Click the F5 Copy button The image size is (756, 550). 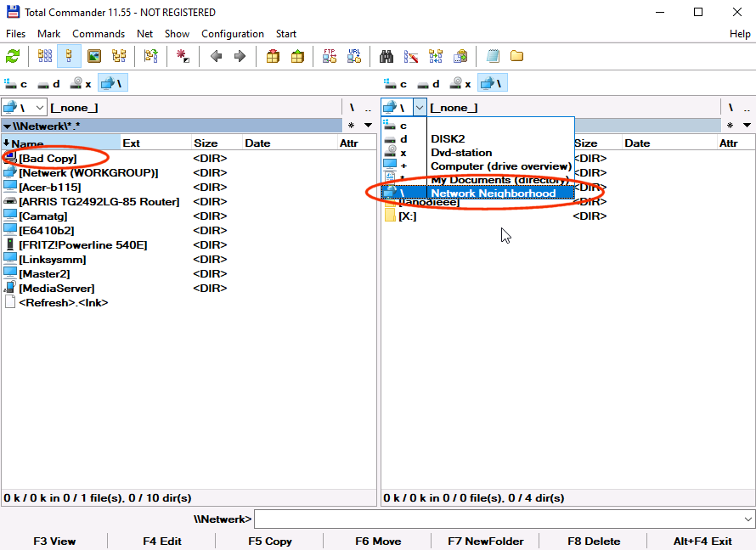(269, 541)
